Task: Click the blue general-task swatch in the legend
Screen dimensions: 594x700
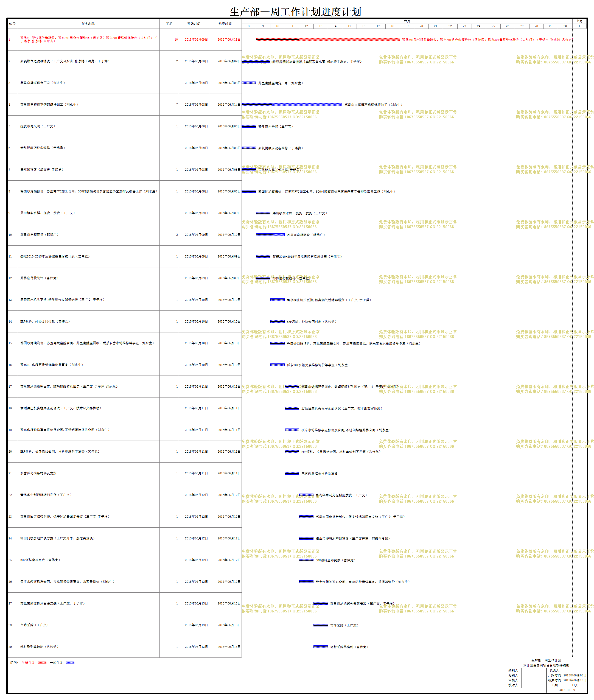Action: coord(70,663)
